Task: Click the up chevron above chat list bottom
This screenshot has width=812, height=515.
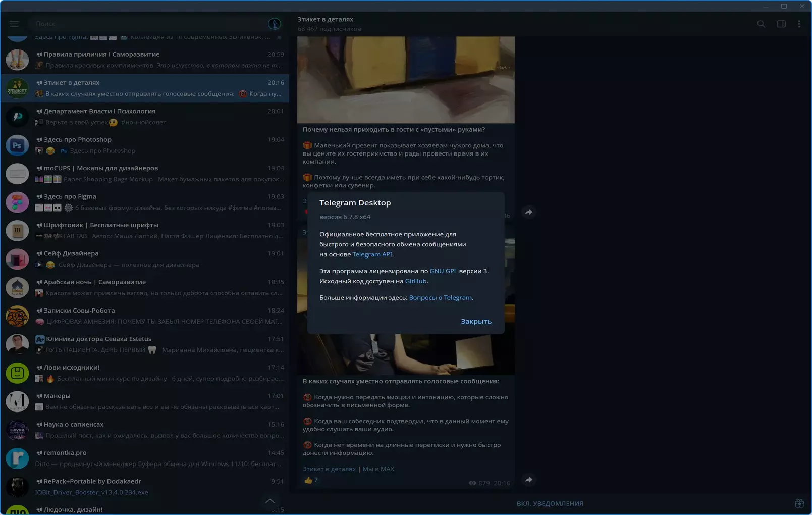Action: [270, 501]
